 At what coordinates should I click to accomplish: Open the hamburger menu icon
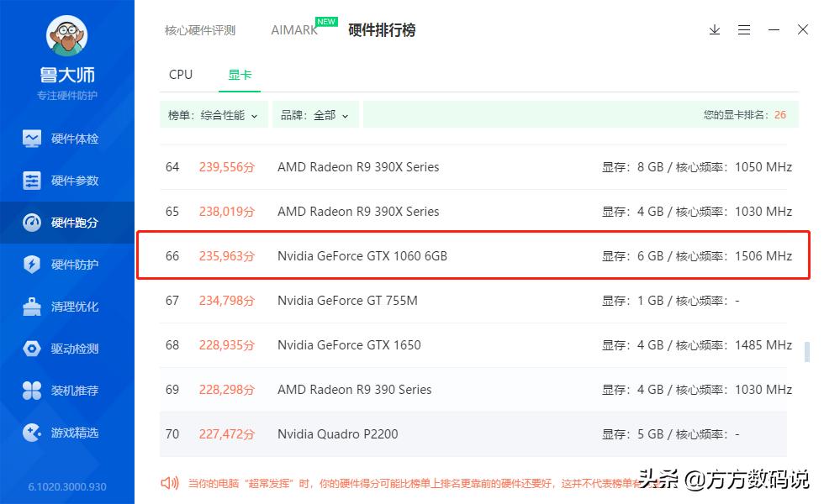coord(744,29)
